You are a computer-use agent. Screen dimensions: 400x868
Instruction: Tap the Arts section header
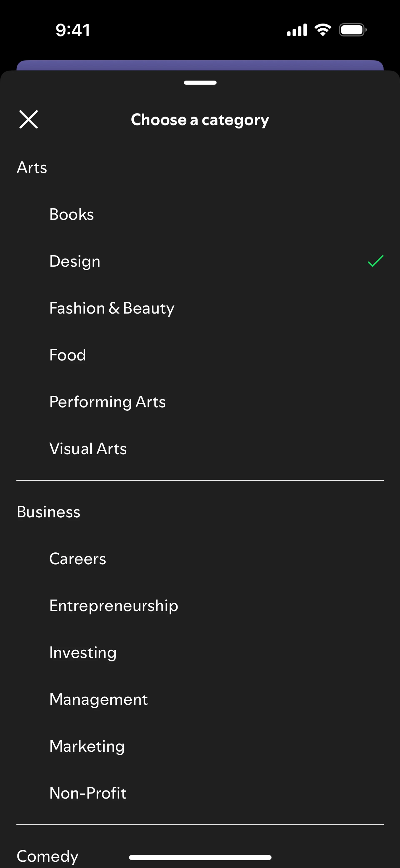[x=32, y=167]
